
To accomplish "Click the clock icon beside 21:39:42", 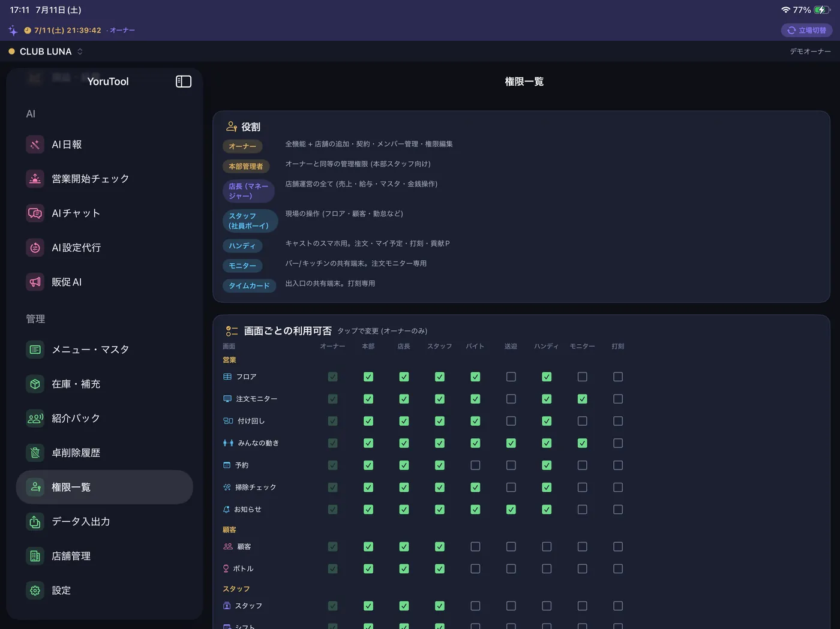I will pos(28,30).
